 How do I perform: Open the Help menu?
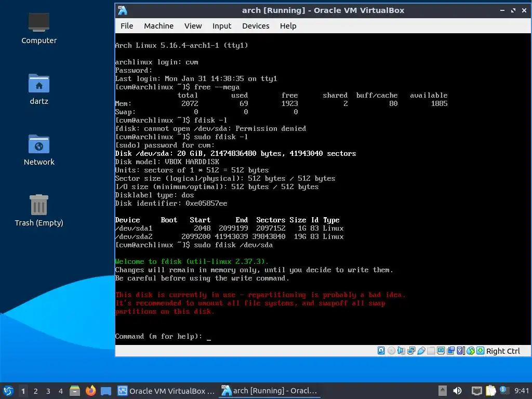click(x=288, y=26)
